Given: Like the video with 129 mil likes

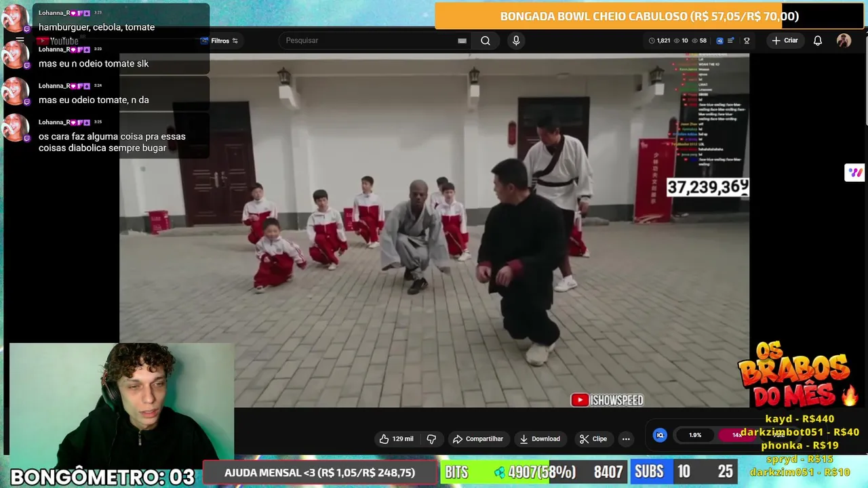Looking at the screenshot, I should tap(397, 439).
